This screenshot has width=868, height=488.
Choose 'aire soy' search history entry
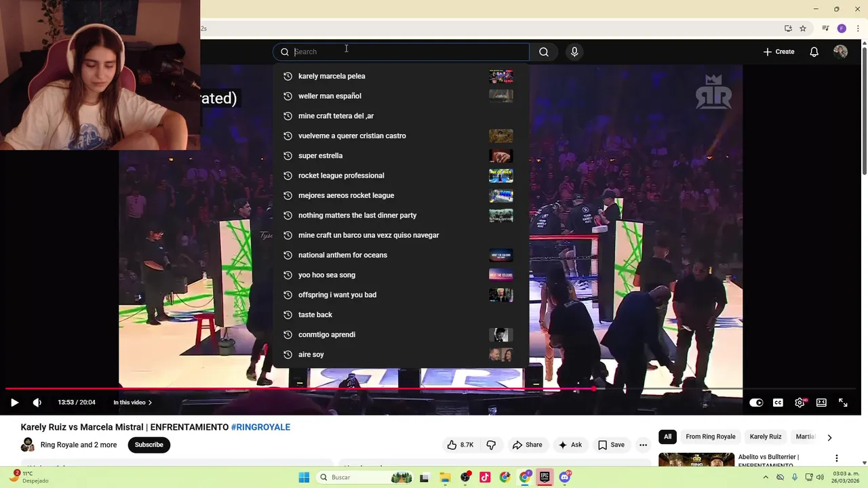401,354
